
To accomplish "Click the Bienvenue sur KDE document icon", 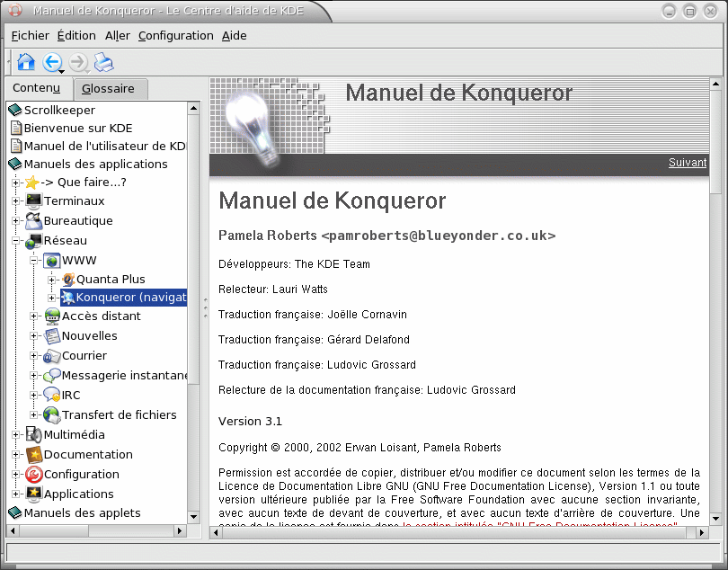I will pos(16,128).
